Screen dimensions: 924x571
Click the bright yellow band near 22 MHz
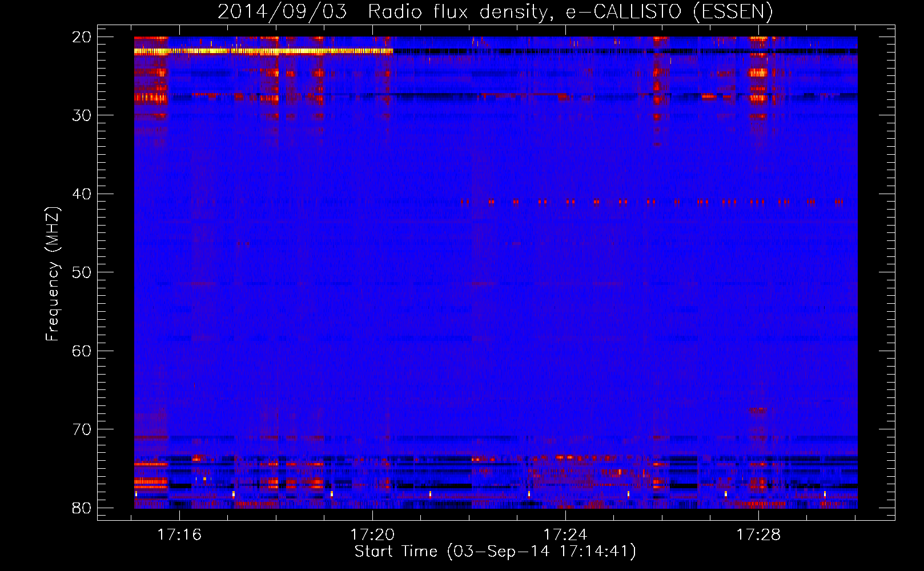point(264,51)
